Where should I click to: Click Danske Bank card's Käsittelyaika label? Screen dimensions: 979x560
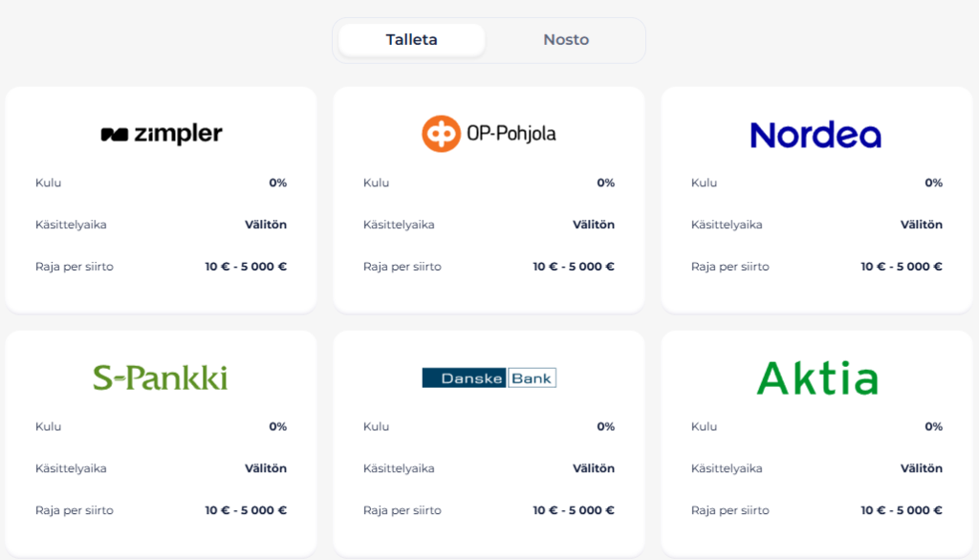coord(399,468)
